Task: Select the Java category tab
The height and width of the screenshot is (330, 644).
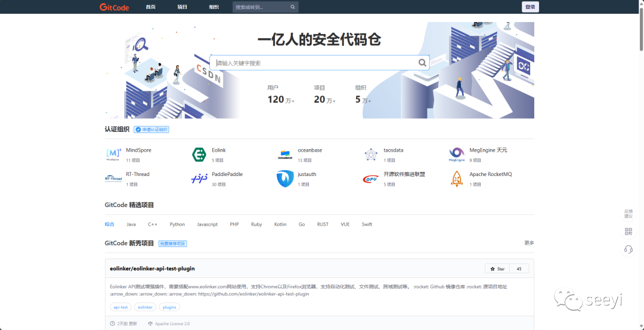Action: pos(131,224)
